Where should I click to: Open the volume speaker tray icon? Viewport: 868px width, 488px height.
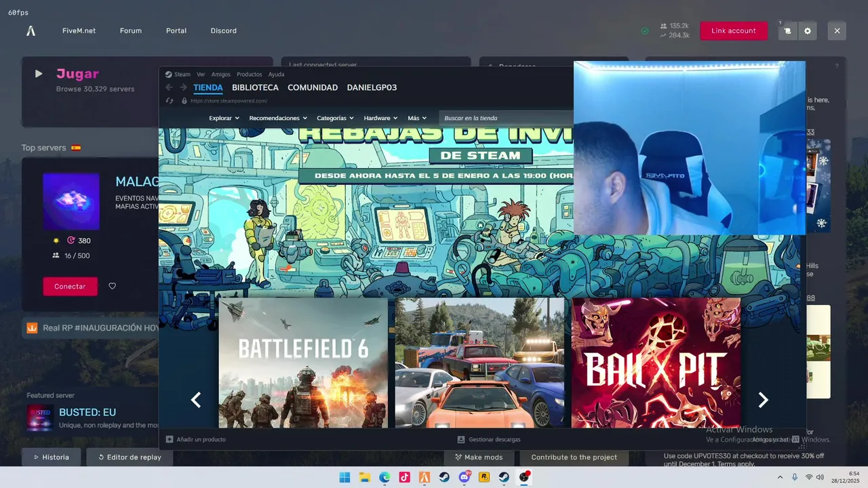[x=820, y=477]
